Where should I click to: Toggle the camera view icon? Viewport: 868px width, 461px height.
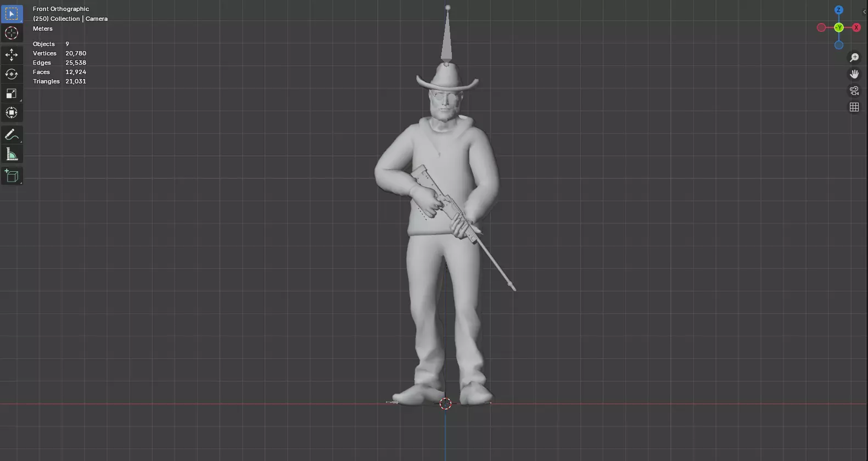[854, 91]
